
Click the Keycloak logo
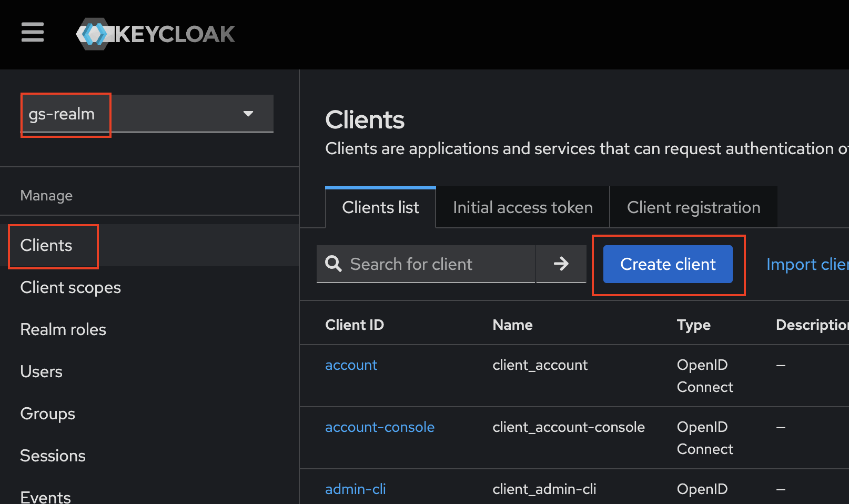156,34
